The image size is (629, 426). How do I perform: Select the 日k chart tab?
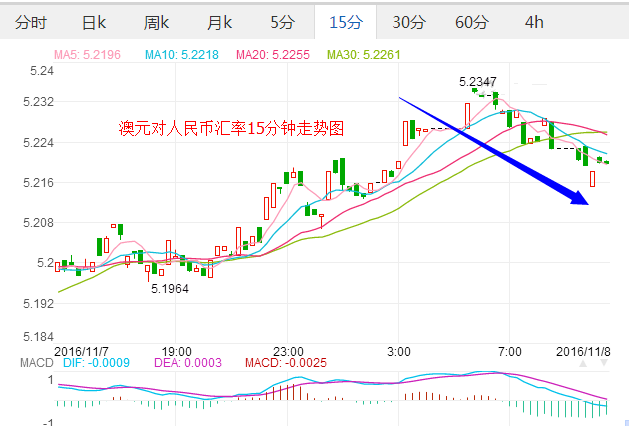(94, 21)
